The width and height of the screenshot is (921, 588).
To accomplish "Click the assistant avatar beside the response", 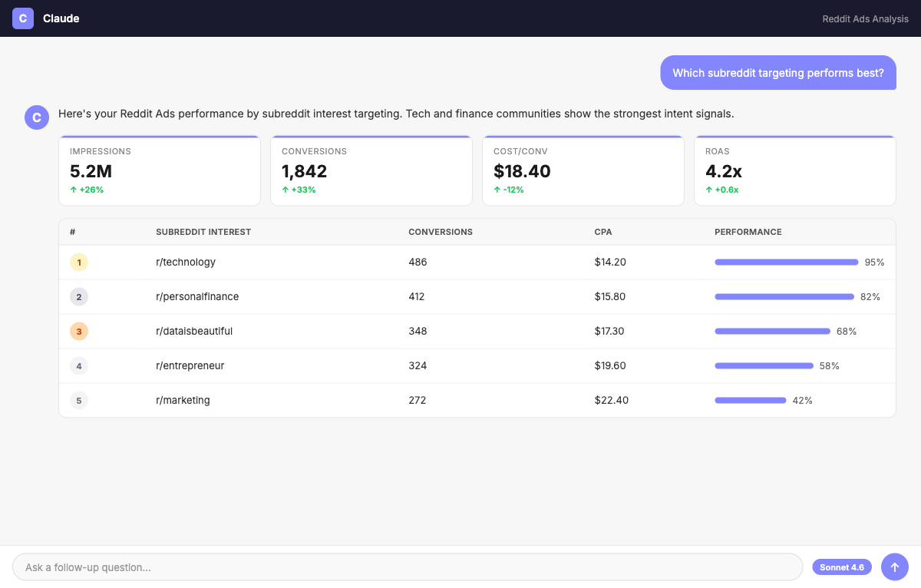I will [x=36, y=117].
